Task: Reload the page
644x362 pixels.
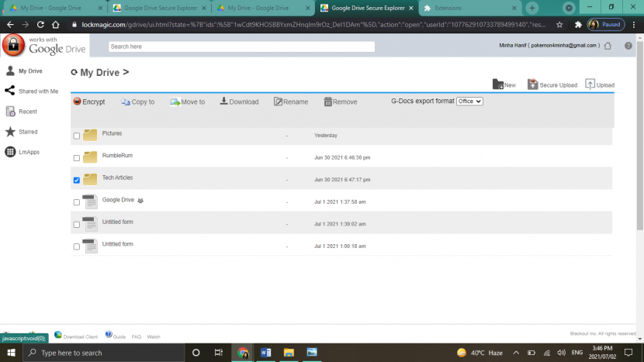Action: click(x=40, y=25)
